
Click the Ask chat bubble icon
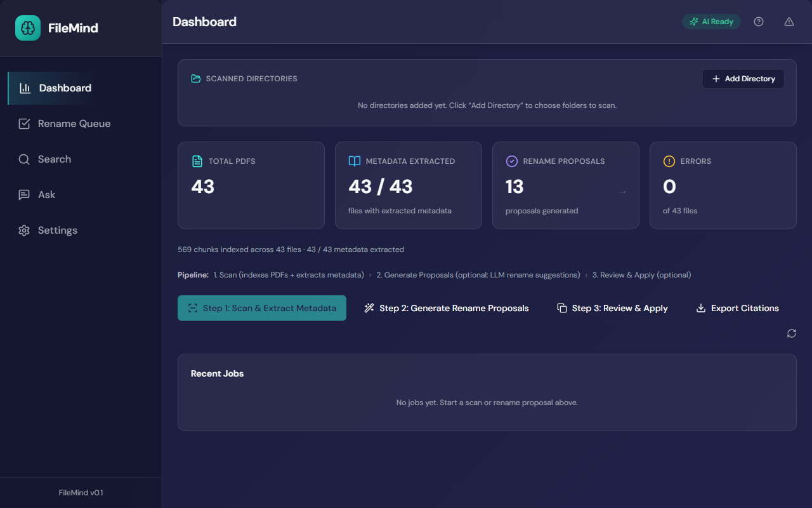[x=23, y=194]
